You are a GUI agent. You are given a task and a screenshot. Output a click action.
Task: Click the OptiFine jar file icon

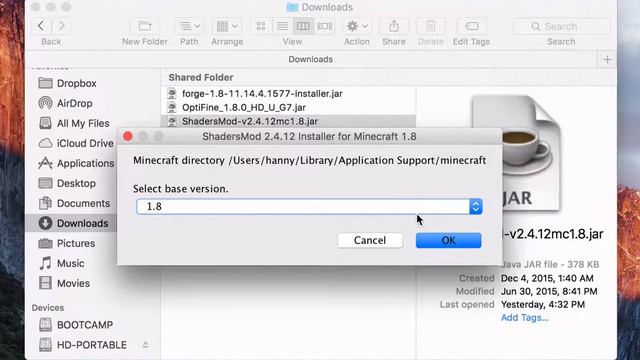[172, 108]
